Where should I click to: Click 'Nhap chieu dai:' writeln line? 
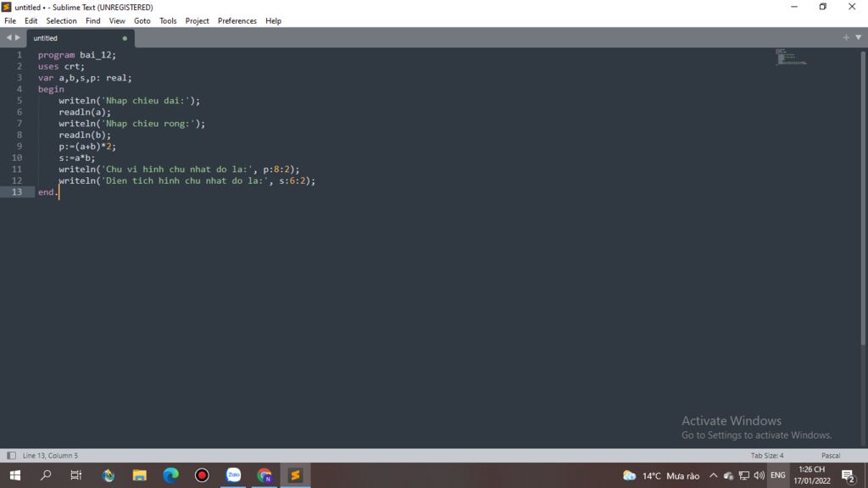point(130,101)
